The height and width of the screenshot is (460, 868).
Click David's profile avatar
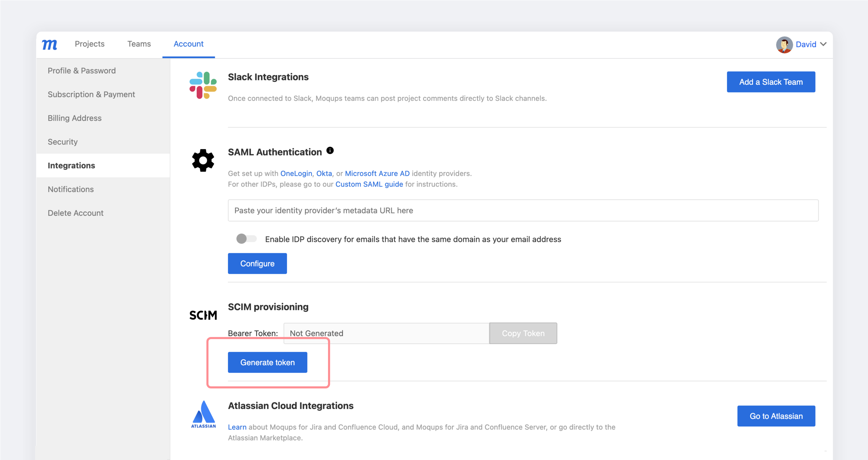click(784, 44)
